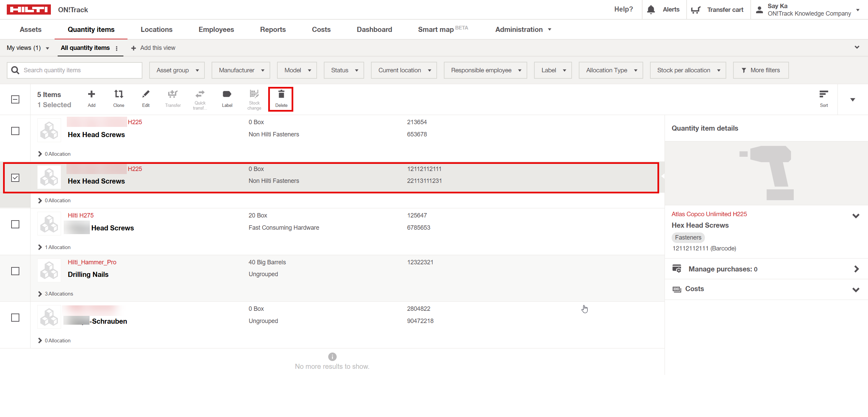Click the Edit pencil icon

(146, 95)
